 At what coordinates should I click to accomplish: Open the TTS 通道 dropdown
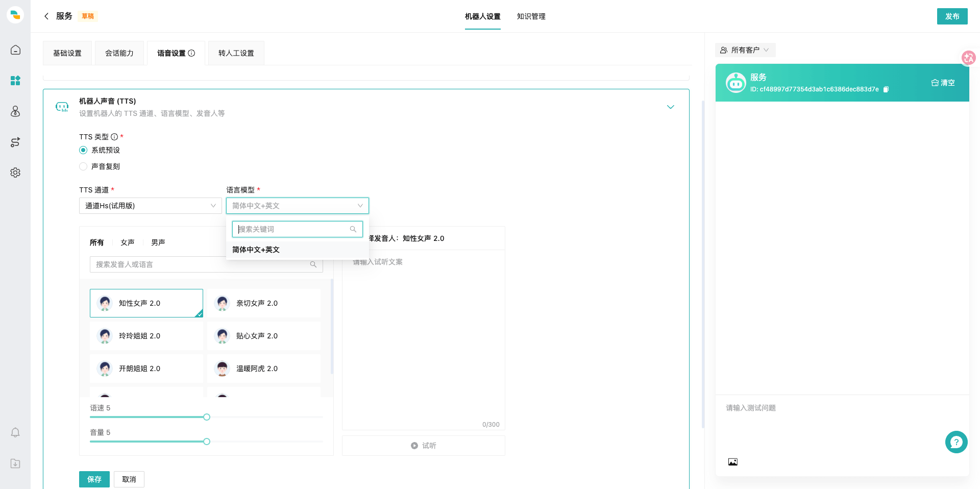[x=151, y=206]
